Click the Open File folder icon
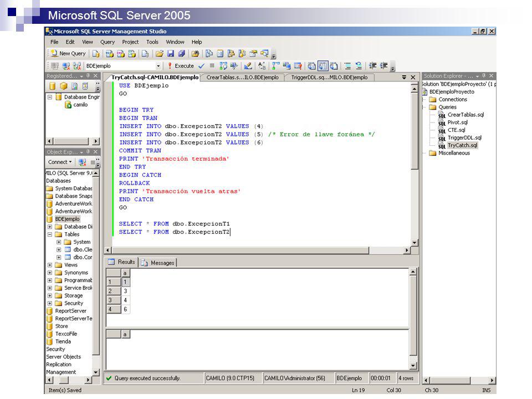The image size is (532, 399). (x=160, y=54)
